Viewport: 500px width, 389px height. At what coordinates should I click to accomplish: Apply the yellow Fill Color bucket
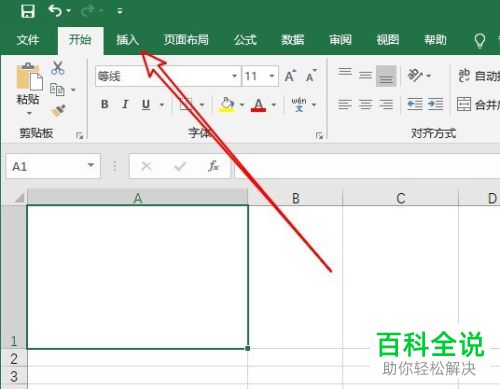[227, 104]
